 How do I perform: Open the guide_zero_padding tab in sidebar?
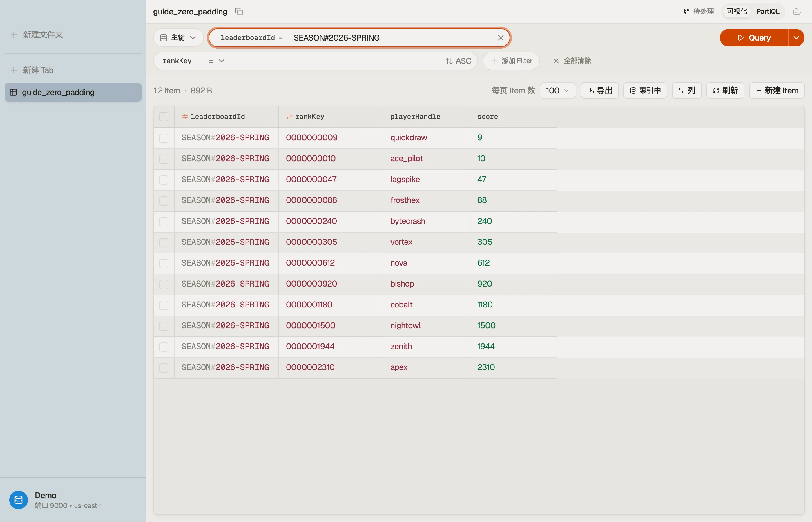[x=73, y=92]
